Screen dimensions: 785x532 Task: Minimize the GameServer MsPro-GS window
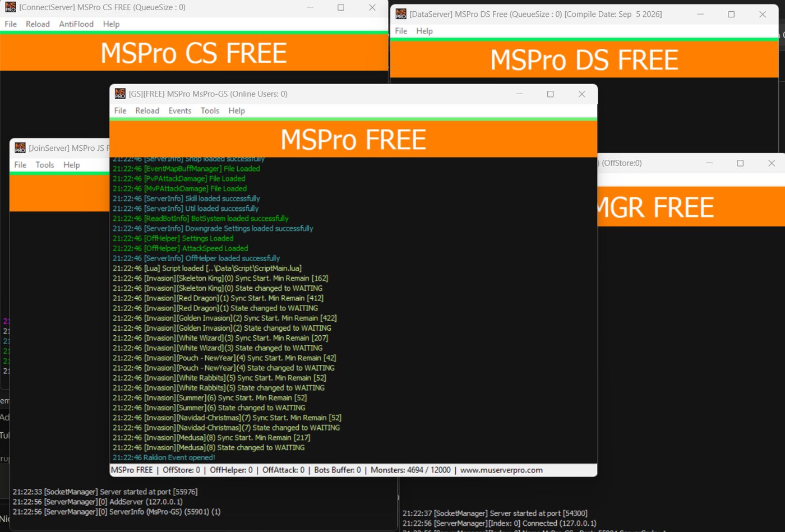click(519, 94)
